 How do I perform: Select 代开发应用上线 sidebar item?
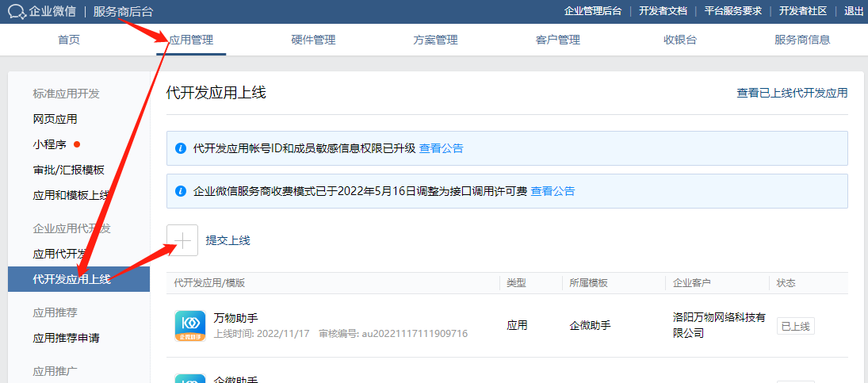pyautogui.click(x=78, y=279)
